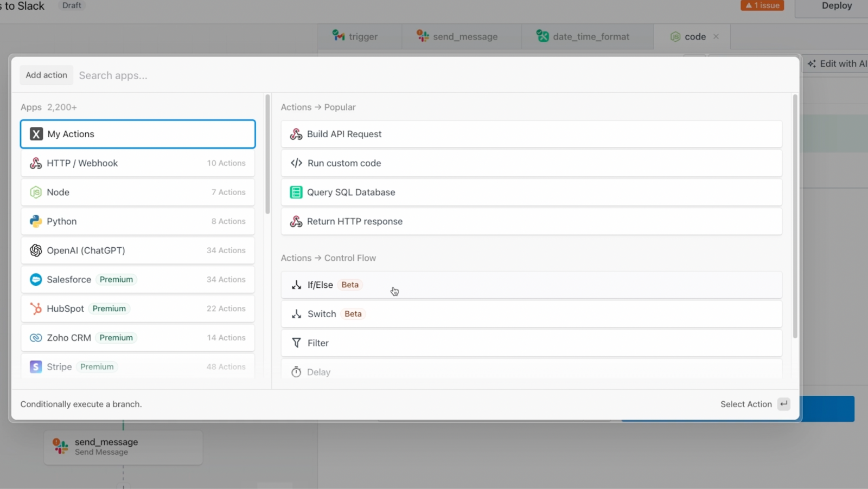Switch to the date_time_format tab

(x=588, y=36)
